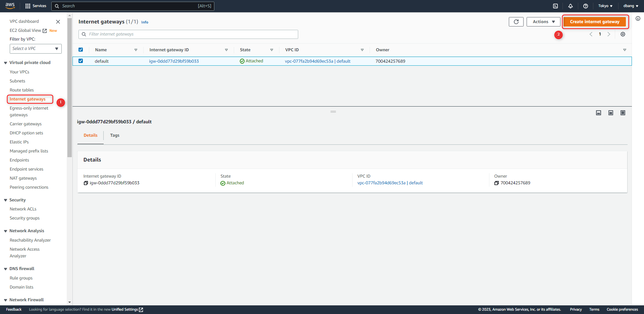This screenshot has width=644, height=314.
Task: Open EC2 Global View external link
Action: coord(28,30)
